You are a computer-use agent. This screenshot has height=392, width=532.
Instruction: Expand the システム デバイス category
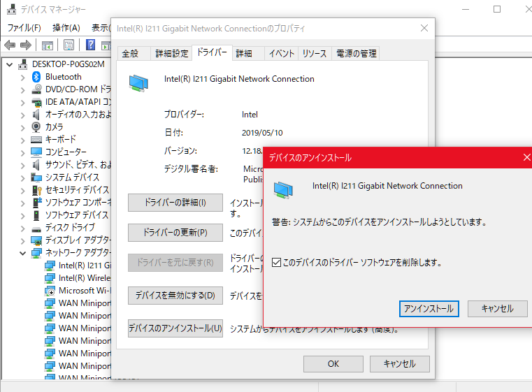click(23, 178)
